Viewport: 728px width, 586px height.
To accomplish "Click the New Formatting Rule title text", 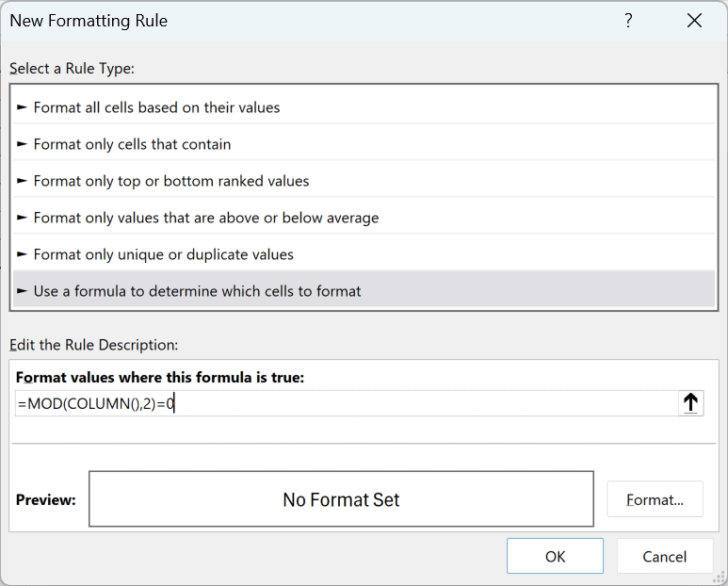I will pos(89,21).
